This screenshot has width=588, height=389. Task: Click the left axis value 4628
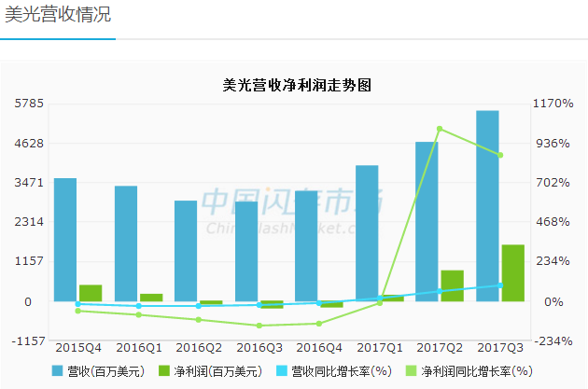29,143
